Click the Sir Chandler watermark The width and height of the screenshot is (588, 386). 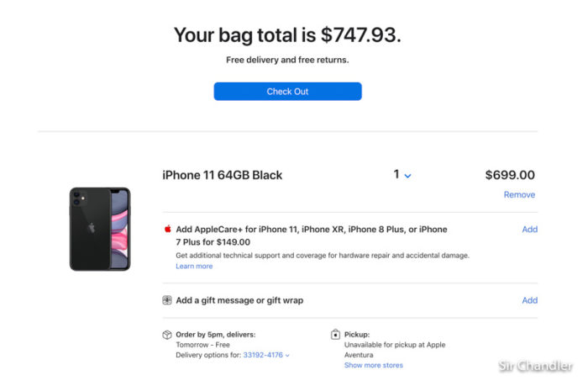click(535, 365)
